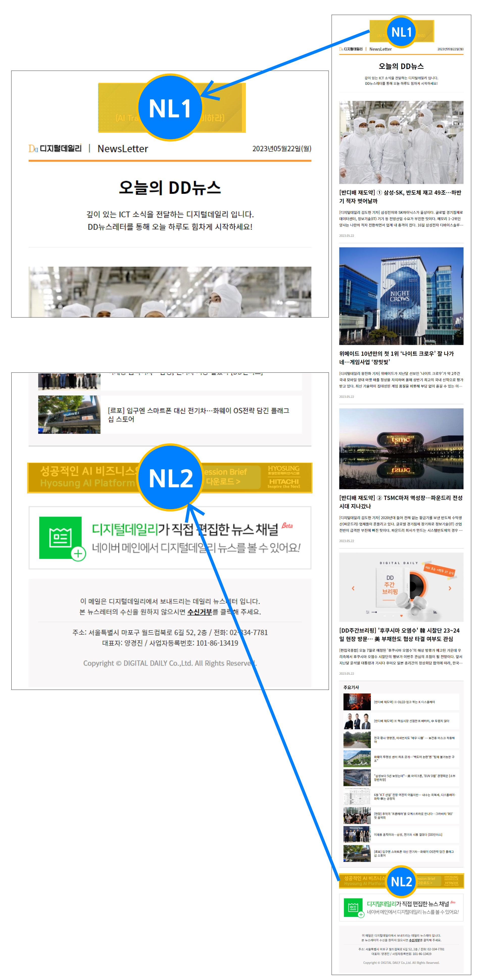Click the '수신거부' link in the small newsletter footer
This screenshot has width=485, height=980.
coord(414,940)
